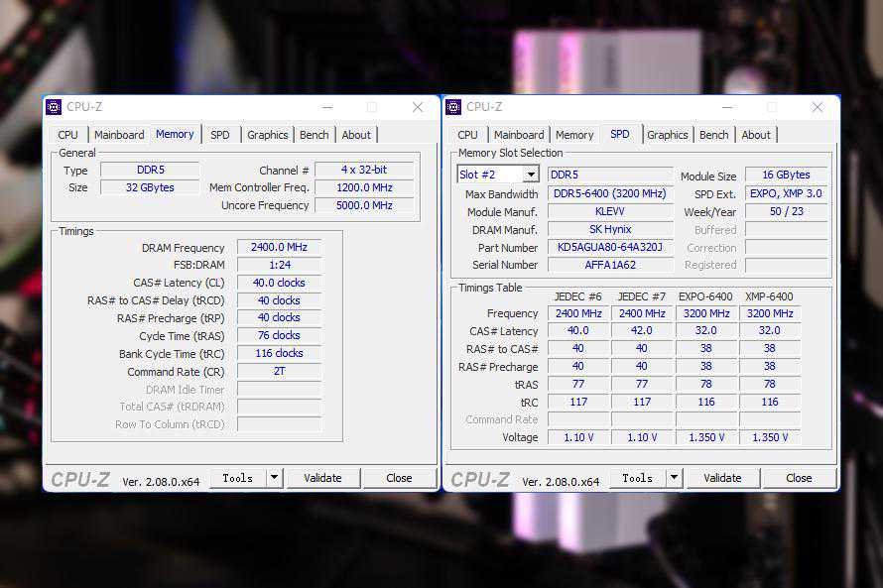Image resolution: width=883 pixels, height=588 pixels.
Task: Expand the Tools dropdown arrow in the right window
Action: pyautogui.click(x=673, y=478)
